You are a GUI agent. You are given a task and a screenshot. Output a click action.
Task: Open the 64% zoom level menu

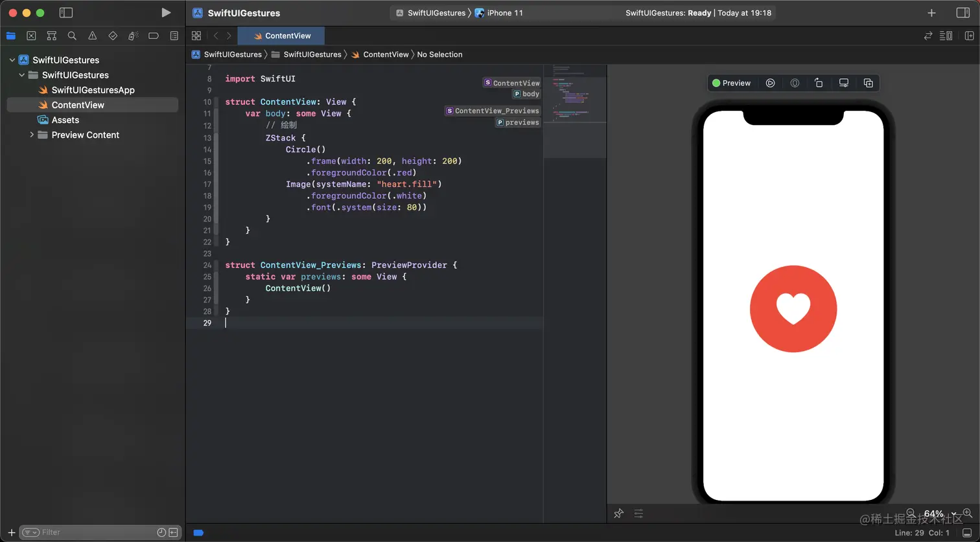click(940, 514)
